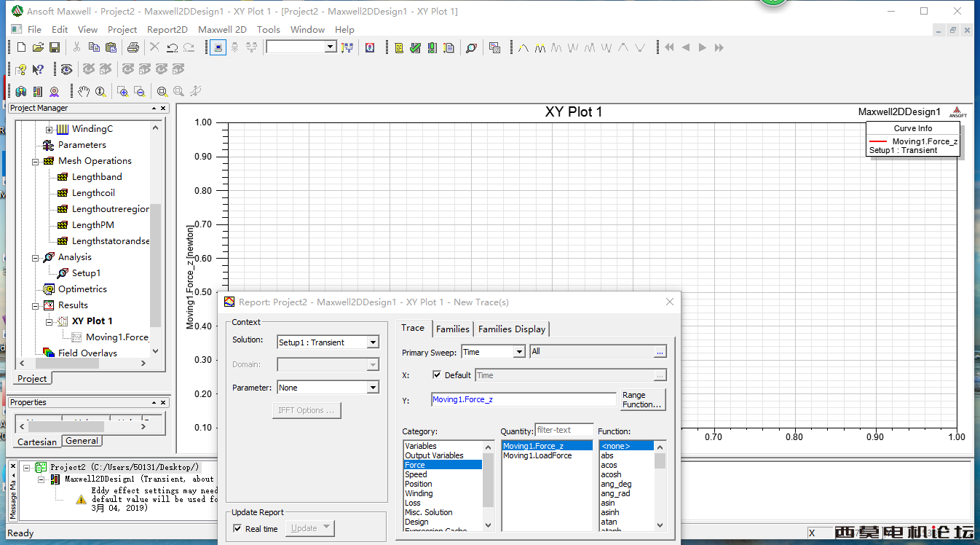The width and height of the screenshot is (980, 545).
Task: Click the Undo arrow icon
Action: 173,47
